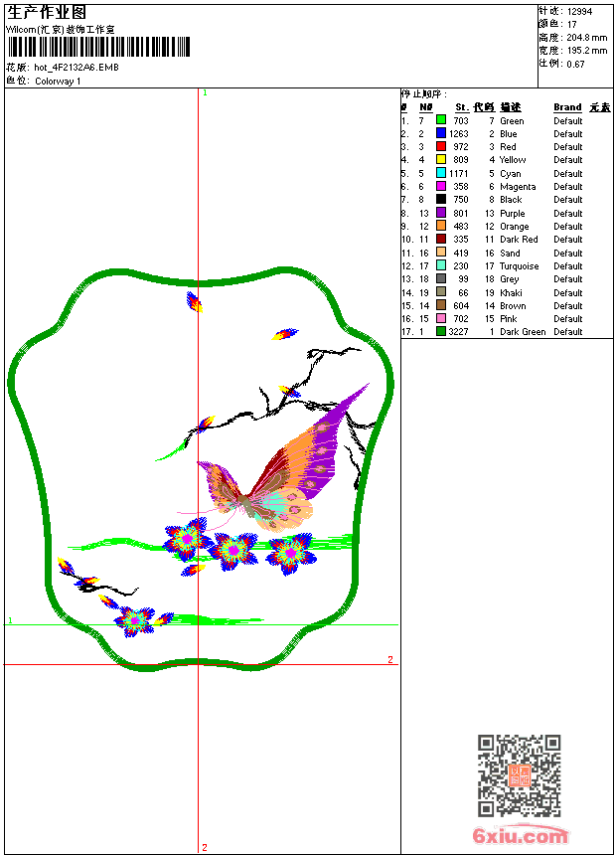Image resolution: width=616 pixels, height=855 pixels.
Task: Click the height value '204.8 mm'
Action: [586, 38]
